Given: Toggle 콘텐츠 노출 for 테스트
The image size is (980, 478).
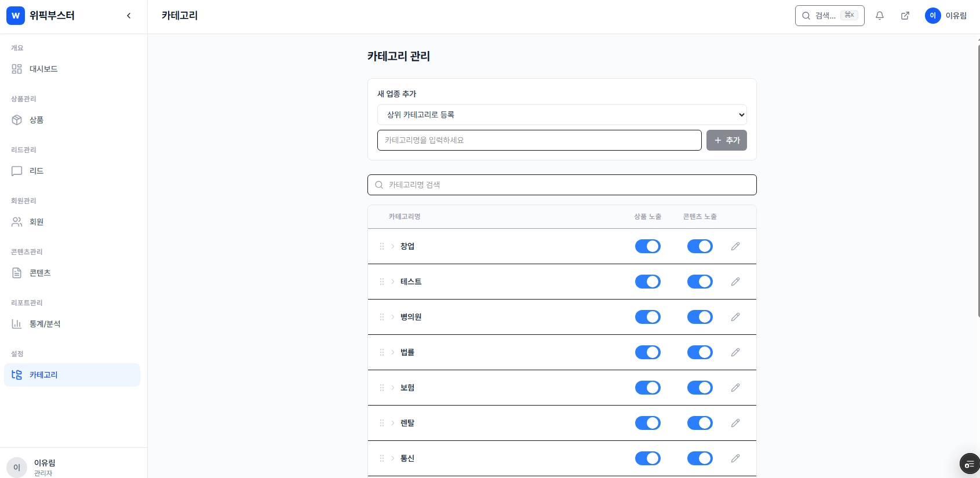Looking at the screenshot, I should click(700, 282).
